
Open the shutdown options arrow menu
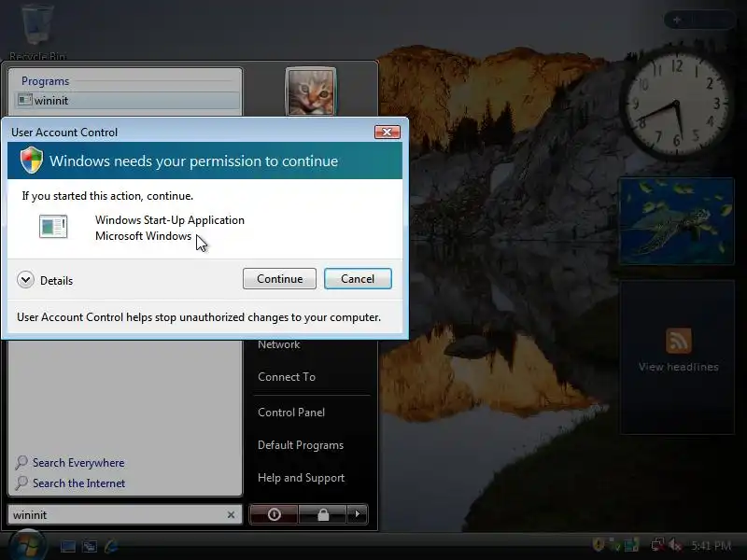(358, 514)
